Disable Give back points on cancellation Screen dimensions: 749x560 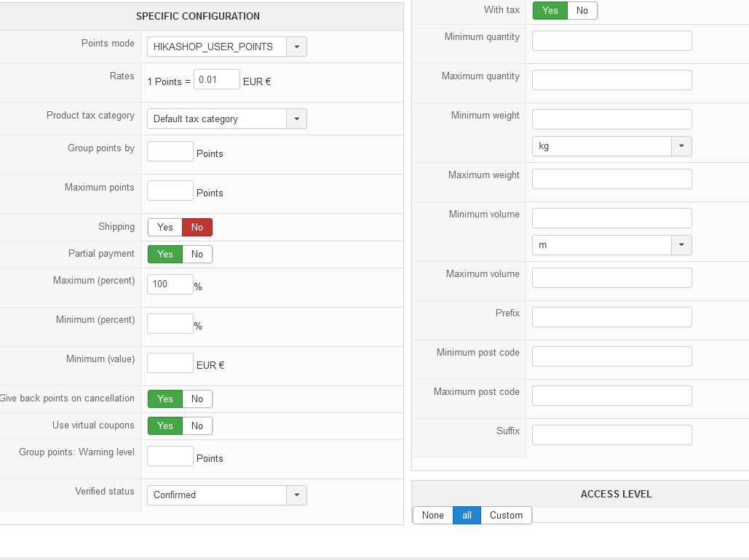point(197,399)
